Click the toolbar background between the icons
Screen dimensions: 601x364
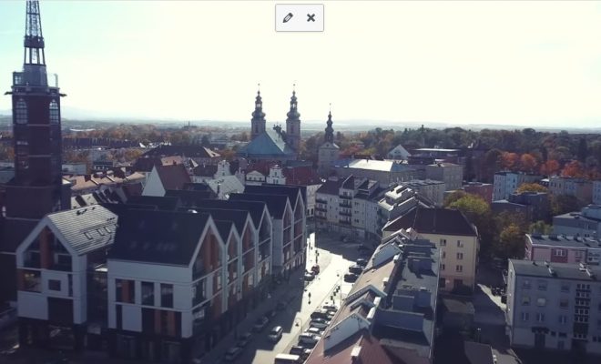pos(300,17)
